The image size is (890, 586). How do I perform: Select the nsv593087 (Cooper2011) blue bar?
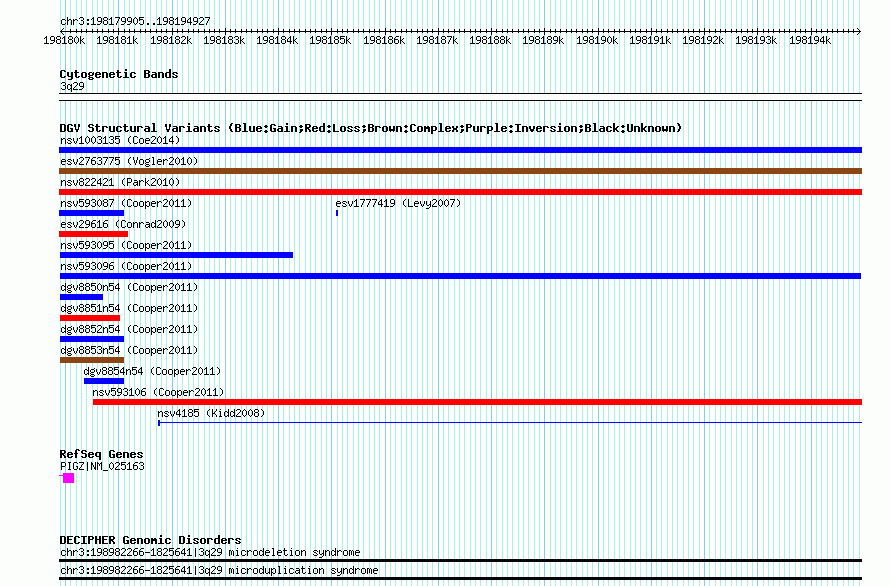[91, 213]
